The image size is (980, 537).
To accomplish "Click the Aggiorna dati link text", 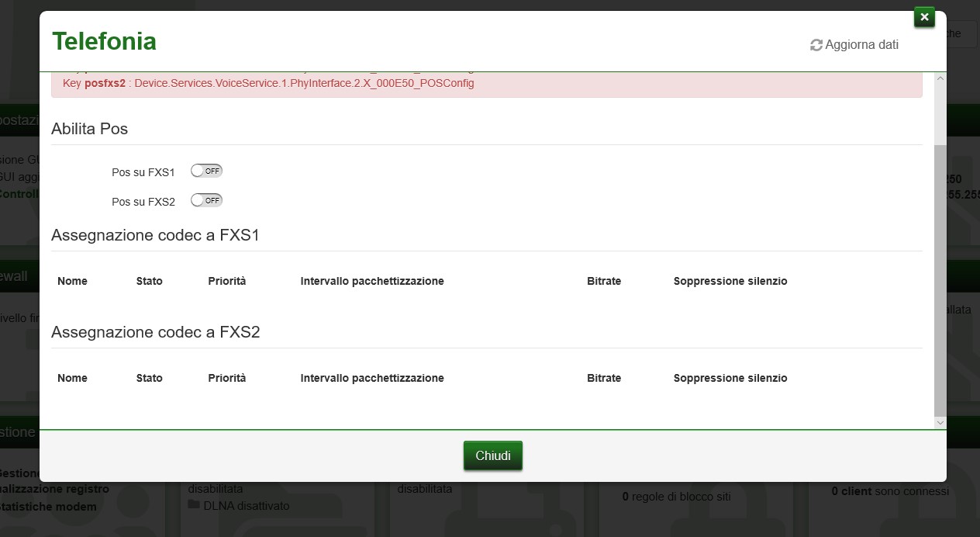I will click(x=861, y=45).
